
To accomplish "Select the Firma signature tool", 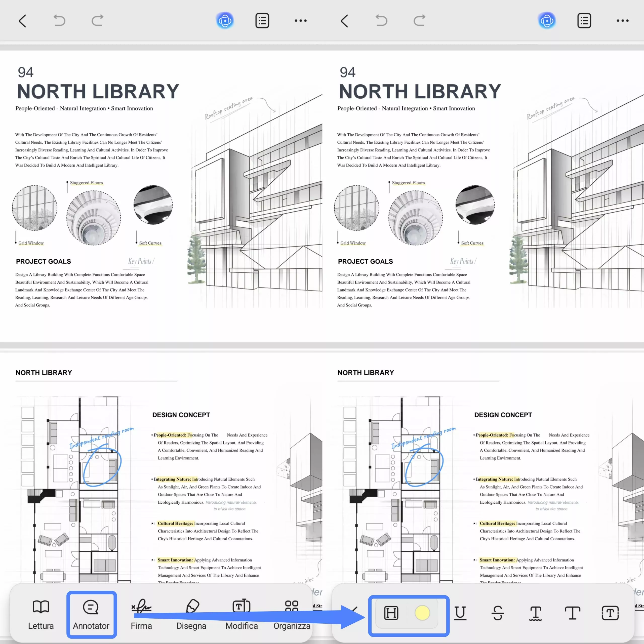I will click(141, 615).
